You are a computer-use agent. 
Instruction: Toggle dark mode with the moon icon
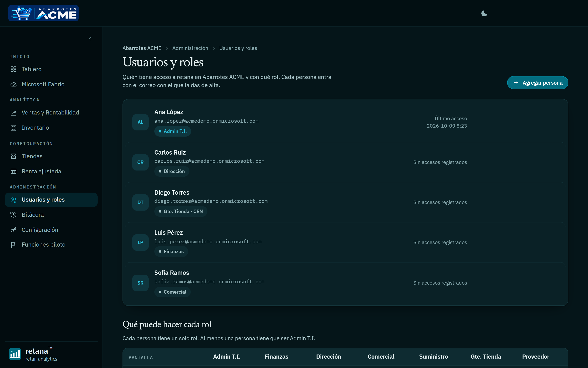tap(484, 13)
